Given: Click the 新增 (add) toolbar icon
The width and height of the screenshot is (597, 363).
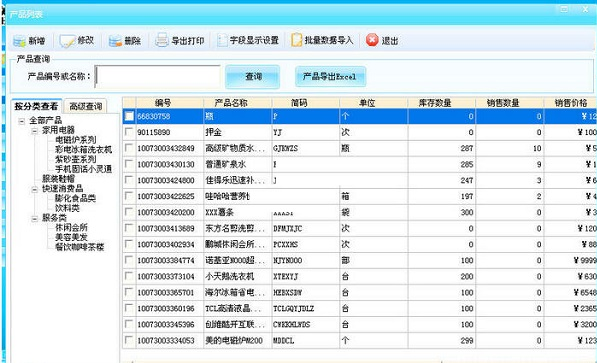Looking at the screenshot, I should click(19, 40).
